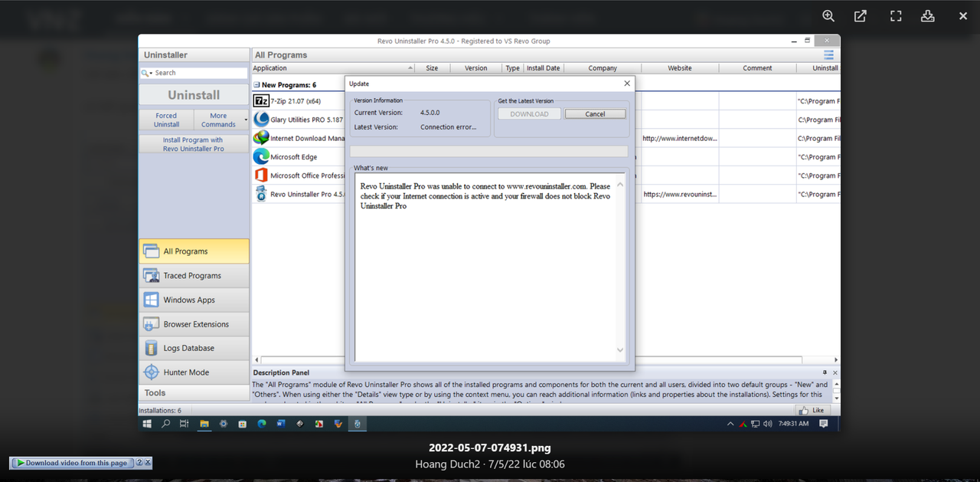The image size is (980, 482).
Task: Download the image from viewer toolbar
Action: pos(928,16)
